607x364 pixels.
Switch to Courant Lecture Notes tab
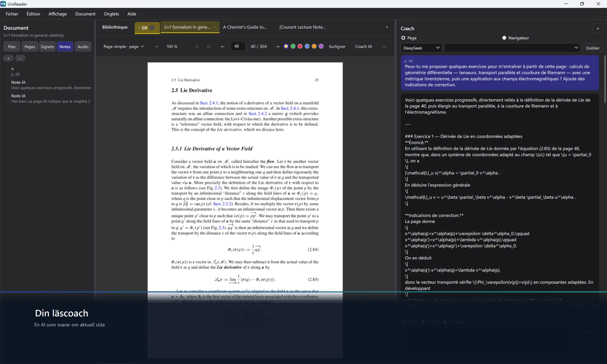[303, 27]
